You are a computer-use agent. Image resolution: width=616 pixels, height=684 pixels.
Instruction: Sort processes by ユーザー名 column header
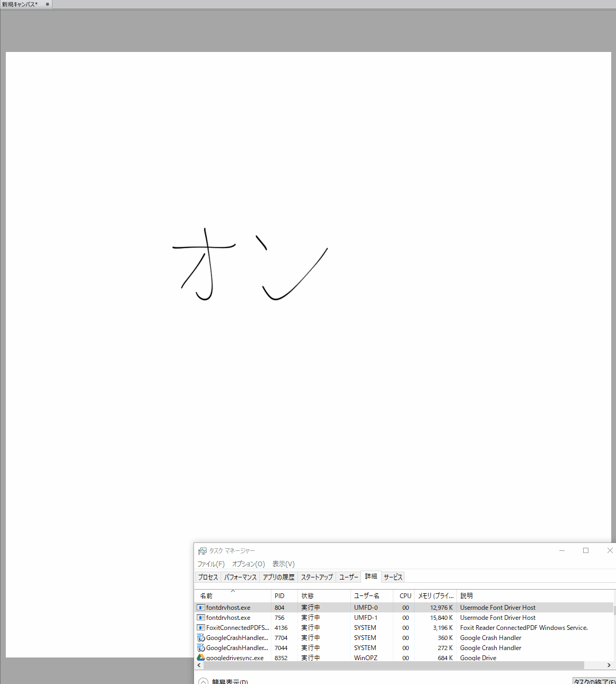(x=372, y=595)
